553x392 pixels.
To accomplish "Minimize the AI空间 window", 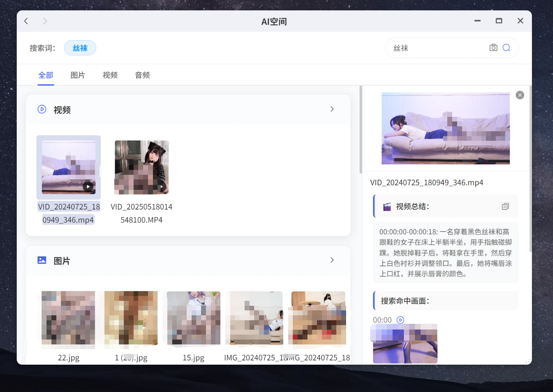I will tap(477, 21).
